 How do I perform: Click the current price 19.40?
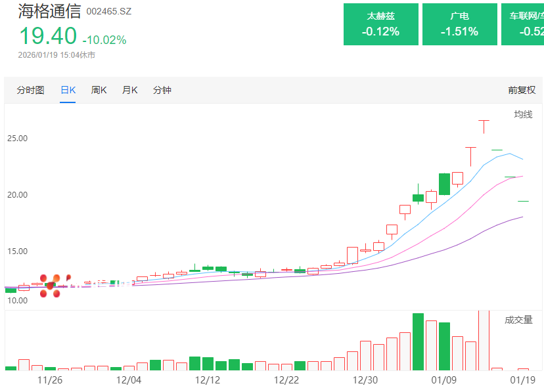[47, 36]
